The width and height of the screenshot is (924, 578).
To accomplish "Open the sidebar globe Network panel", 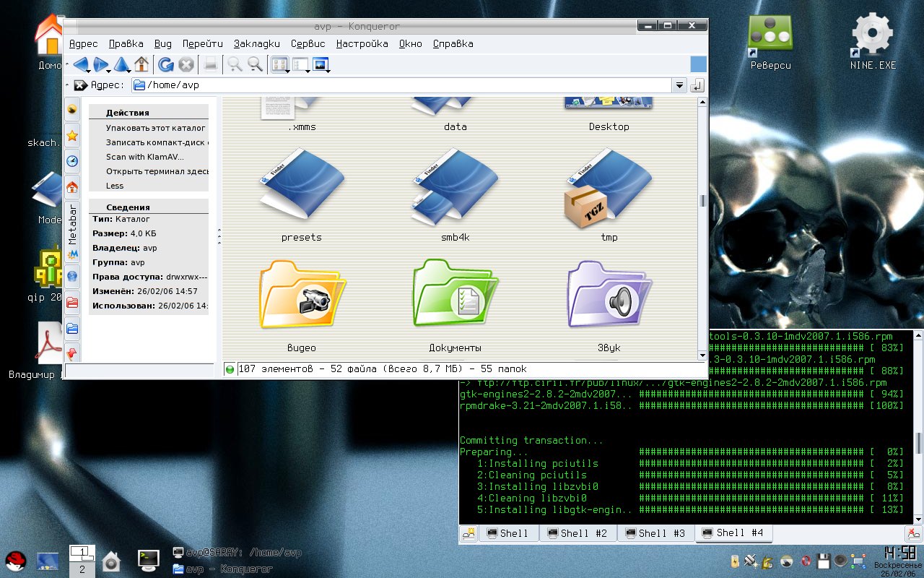I will pos(72,275).
